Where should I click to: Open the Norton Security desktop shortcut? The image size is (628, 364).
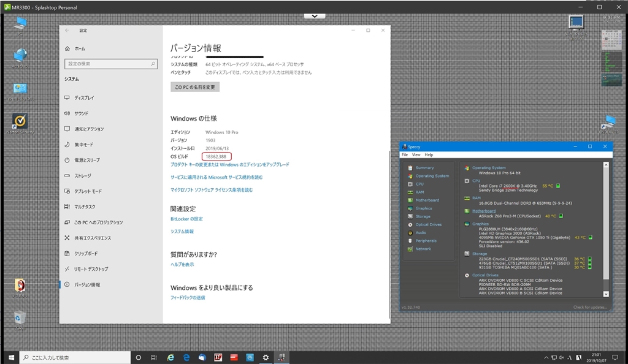point(20,123)
